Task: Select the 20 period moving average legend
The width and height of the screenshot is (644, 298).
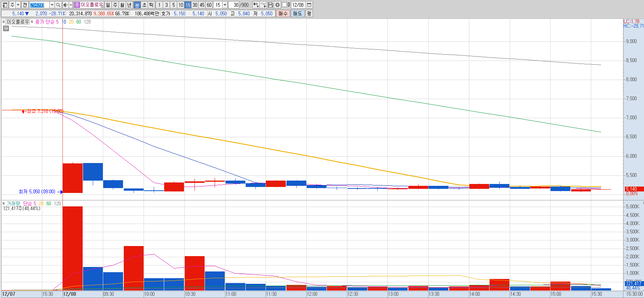Action: (71, 22)
